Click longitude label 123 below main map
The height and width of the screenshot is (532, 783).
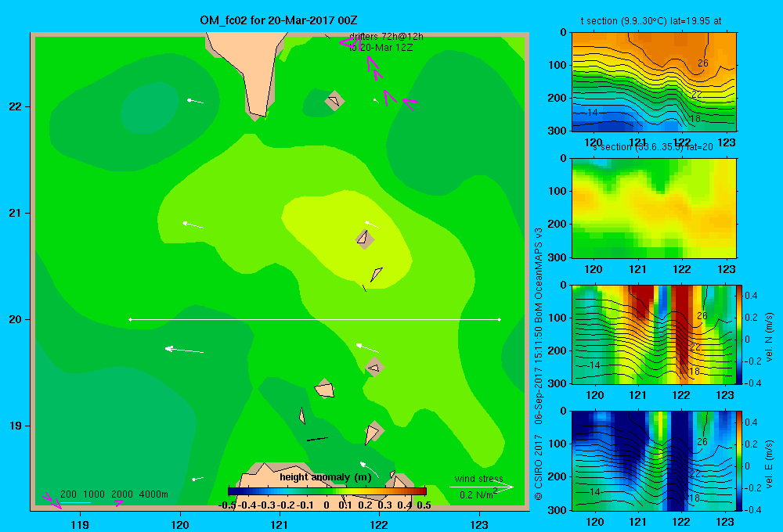coord(479,524)
